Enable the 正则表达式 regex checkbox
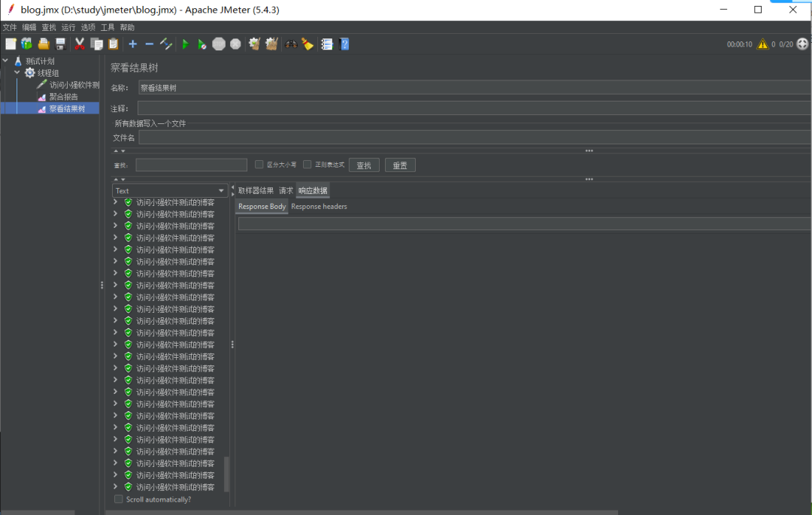 307,165
